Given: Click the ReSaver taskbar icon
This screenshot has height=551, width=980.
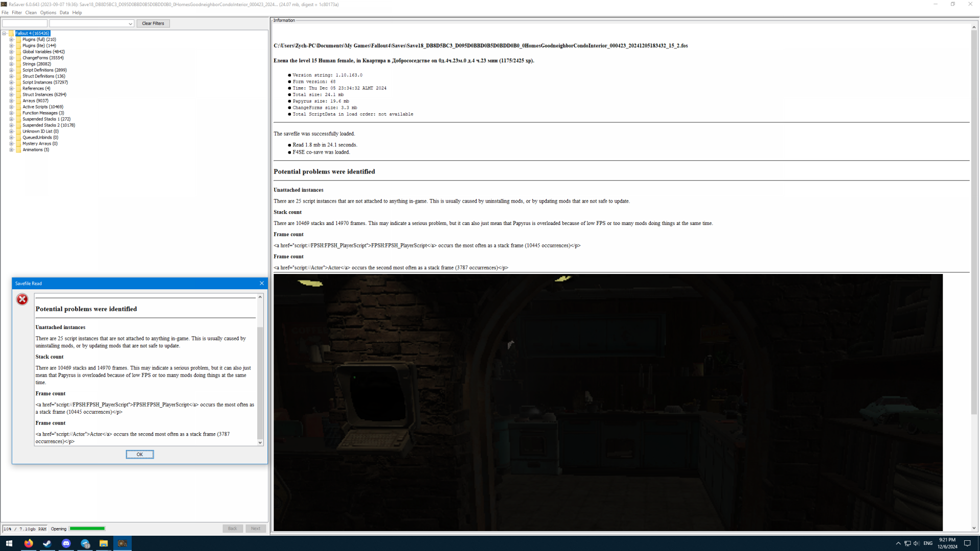Looking at the screenshot, I should click(x=122, y=543).
